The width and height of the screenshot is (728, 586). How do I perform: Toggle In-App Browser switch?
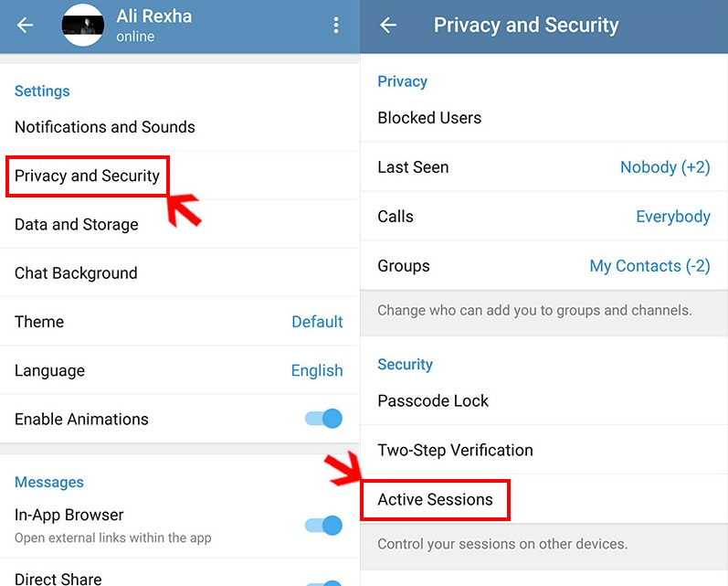(323, 526)
